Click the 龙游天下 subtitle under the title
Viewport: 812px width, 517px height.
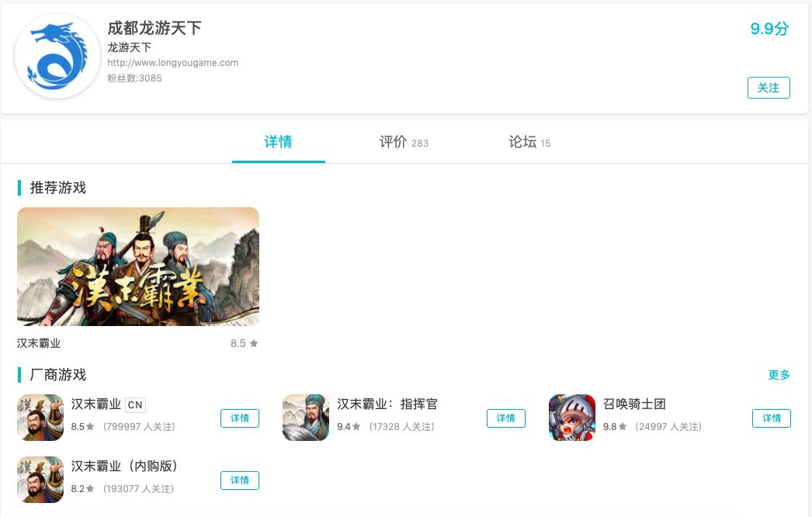click(130, 47)
